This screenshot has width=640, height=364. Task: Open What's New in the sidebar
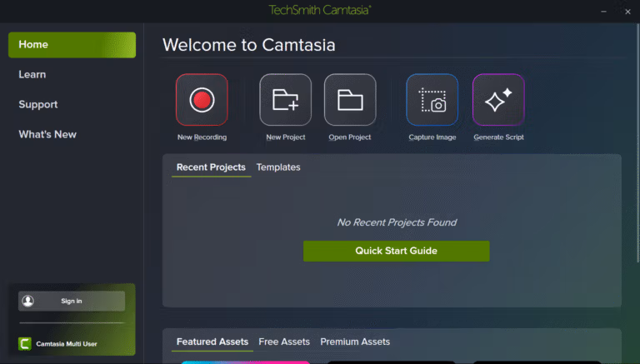click(x=47, y=134)
